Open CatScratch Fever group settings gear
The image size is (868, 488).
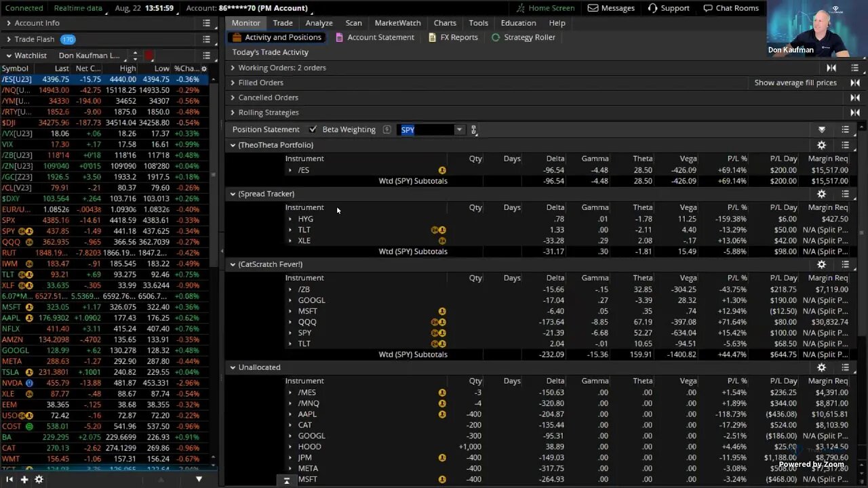pos(821,264)
